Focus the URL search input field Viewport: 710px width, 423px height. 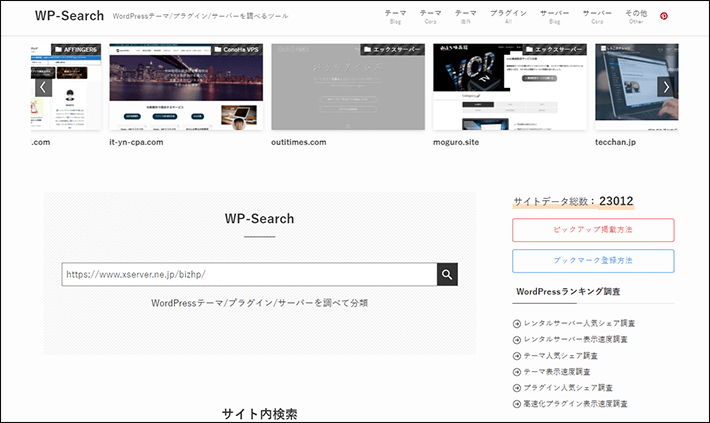pyautogui.click(x=249, y=274)
